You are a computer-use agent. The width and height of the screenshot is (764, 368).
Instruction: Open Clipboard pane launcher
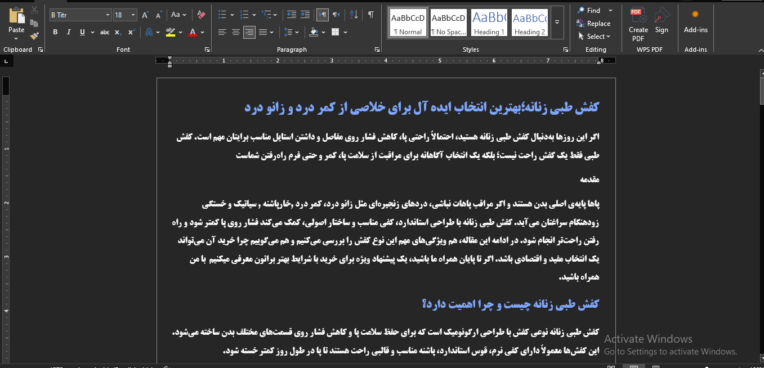[x=40, y=50]
